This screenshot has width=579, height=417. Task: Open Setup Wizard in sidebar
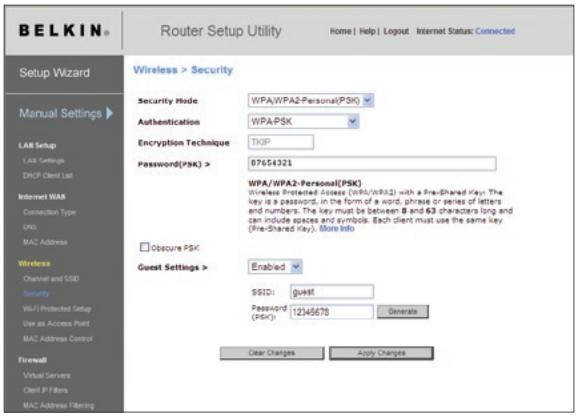(54, 73)
